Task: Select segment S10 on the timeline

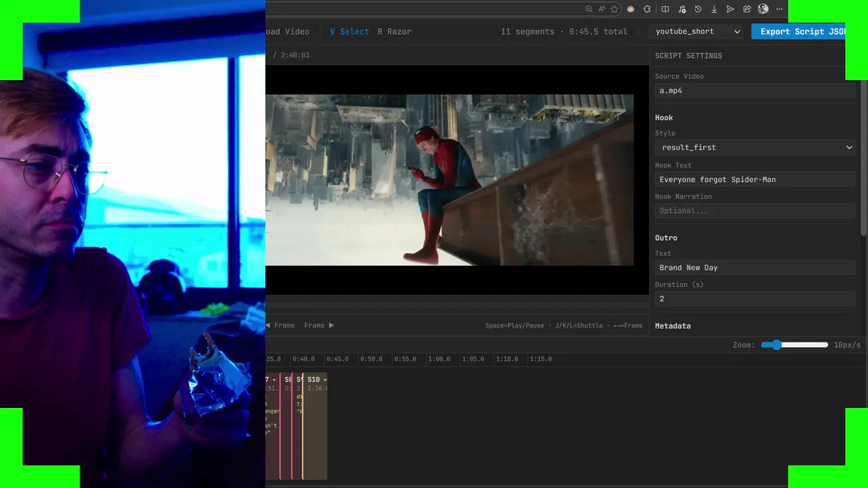Action: click(315, 426)
